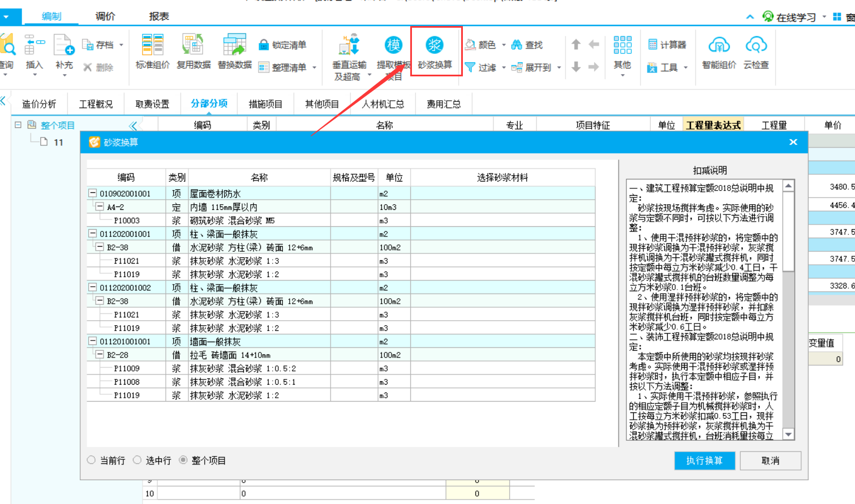Screen dimensions: 855x504
Task: Collapse row 011202001002
Action: tap(92, 287)
